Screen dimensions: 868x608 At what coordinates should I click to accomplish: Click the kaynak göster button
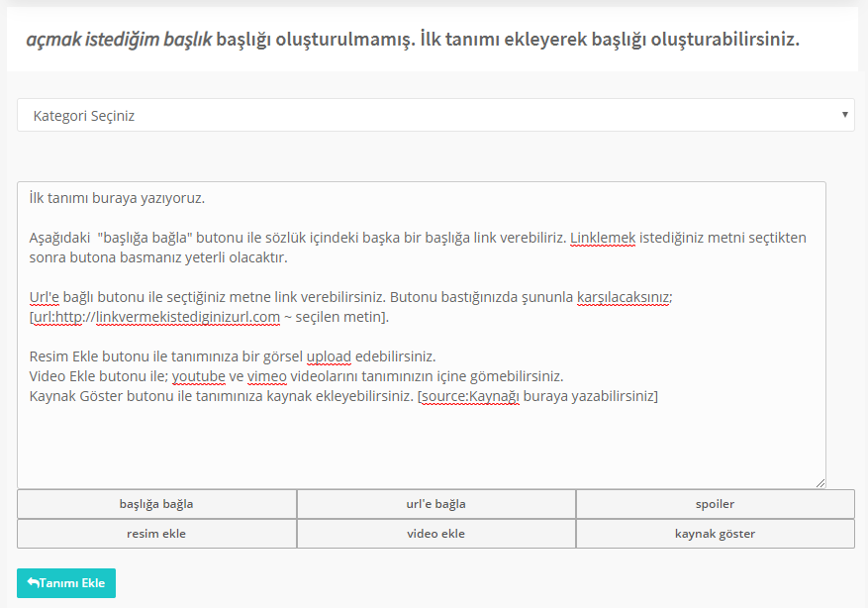[716, 534]
